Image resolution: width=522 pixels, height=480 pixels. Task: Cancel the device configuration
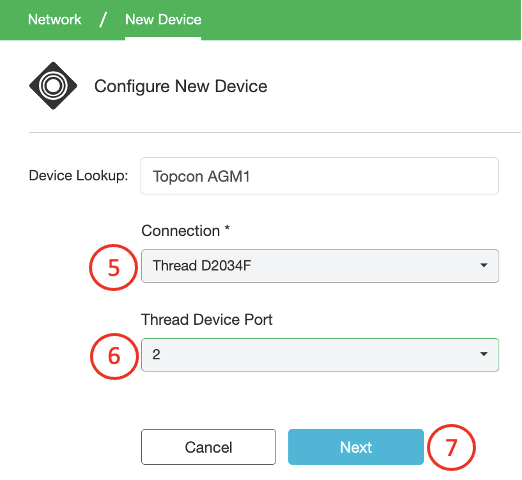tap(208, 447)
